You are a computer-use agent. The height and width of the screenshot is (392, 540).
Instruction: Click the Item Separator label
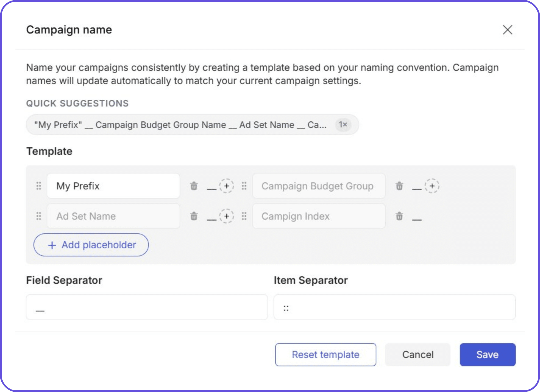(x=311, y=280)
